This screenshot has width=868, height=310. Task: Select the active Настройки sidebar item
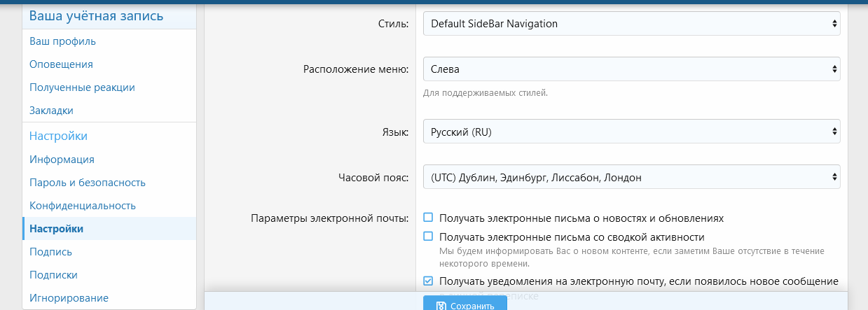[x=56, y=229]
